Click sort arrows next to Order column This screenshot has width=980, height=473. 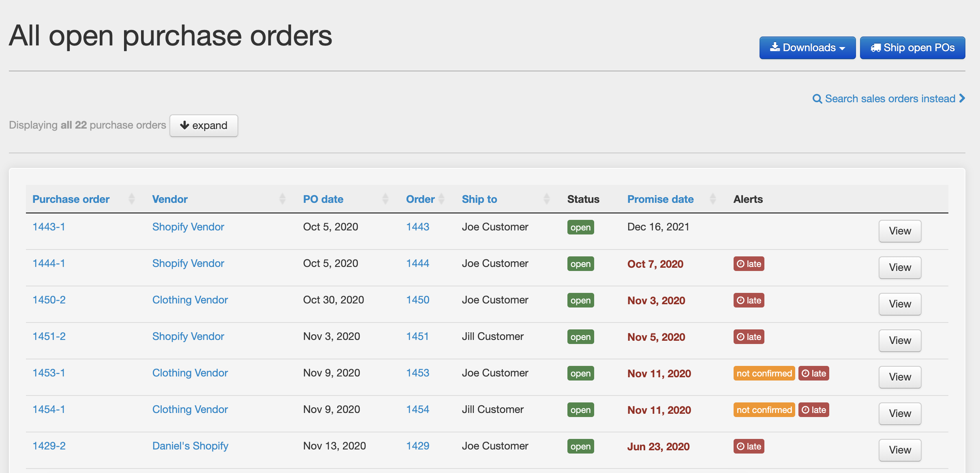[x=442, y=199]
